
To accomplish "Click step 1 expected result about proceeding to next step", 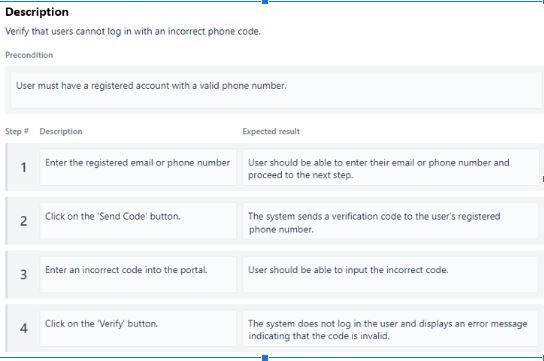I will click(x=391, y=167).
